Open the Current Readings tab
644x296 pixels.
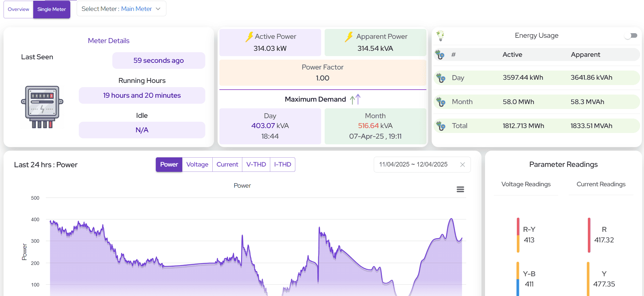[x=601, y=184]
